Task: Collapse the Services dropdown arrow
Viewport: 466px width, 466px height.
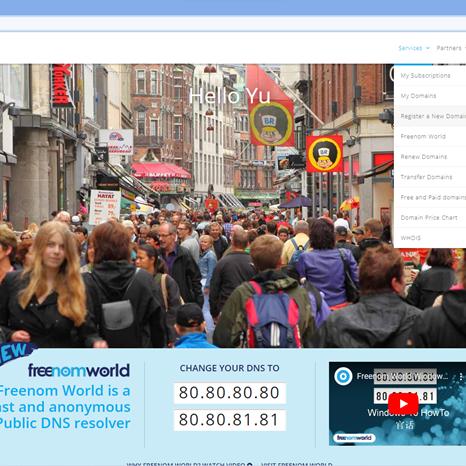Action: [x=428, y=48]
